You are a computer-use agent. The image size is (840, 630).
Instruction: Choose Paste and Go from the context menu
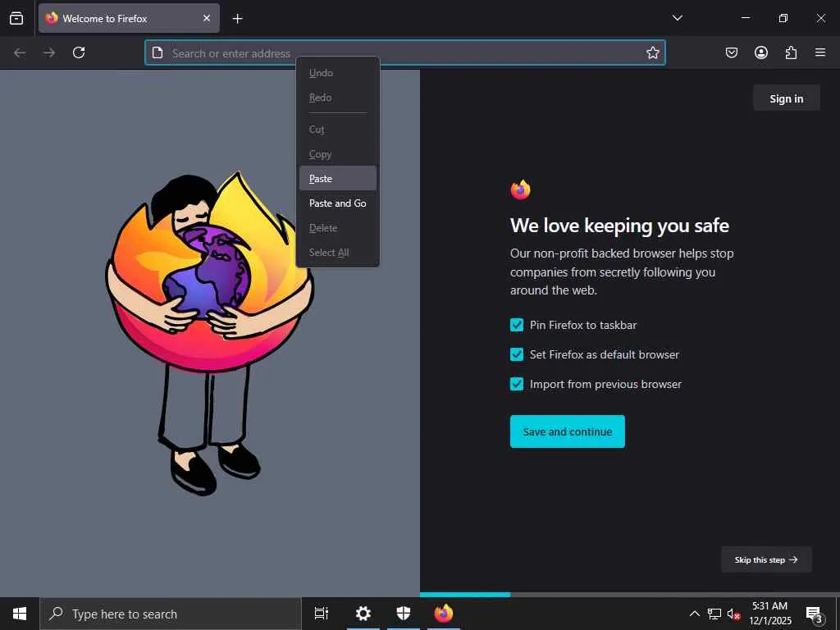(x=338, y=203)
